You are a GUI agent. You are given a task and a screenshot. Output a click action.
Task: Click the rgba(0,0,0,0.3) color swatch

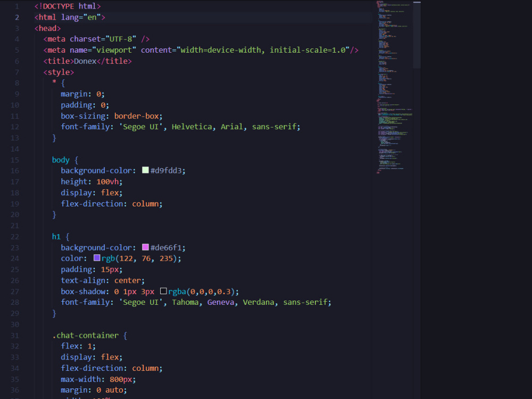(163, 291)
